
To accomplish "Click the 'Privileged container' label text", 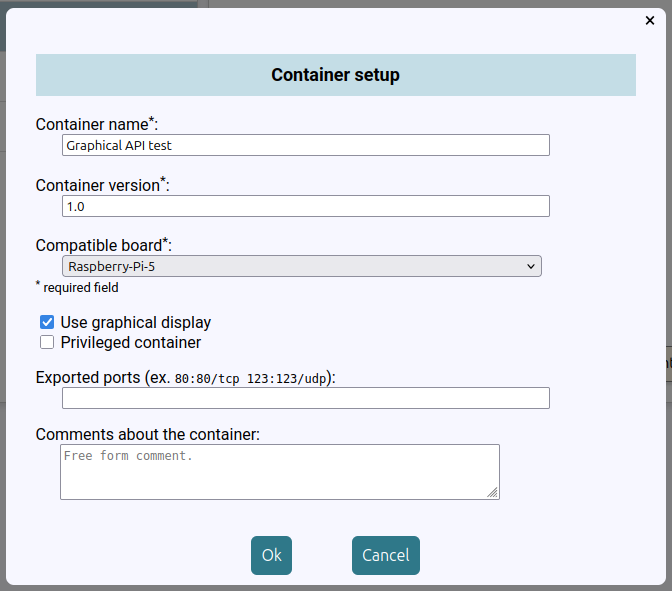I will pyautogui.click(x=131, y=342).
